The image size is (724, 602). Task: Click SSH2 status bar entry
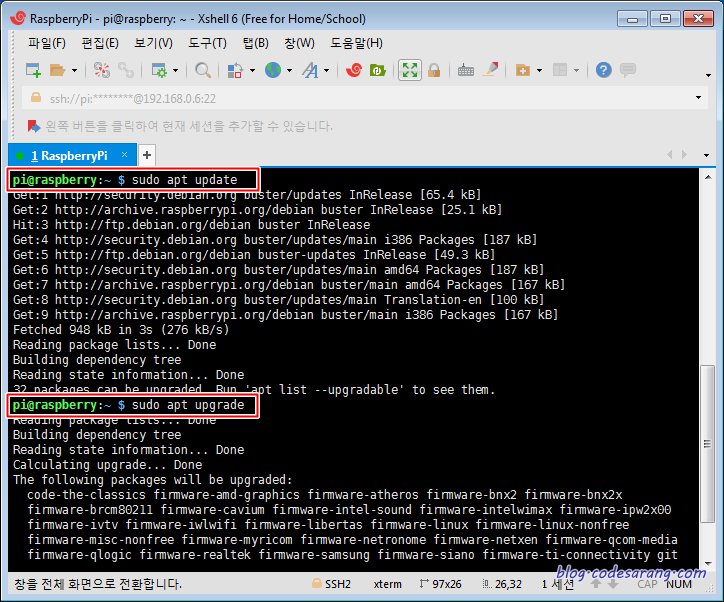tap(332, 584)
